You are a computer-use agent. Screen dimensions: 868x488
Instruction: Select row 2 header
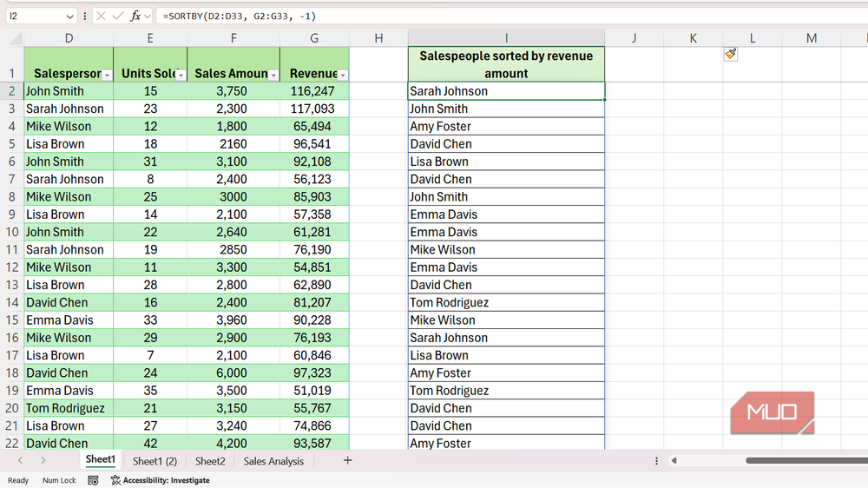pos(11,91)
